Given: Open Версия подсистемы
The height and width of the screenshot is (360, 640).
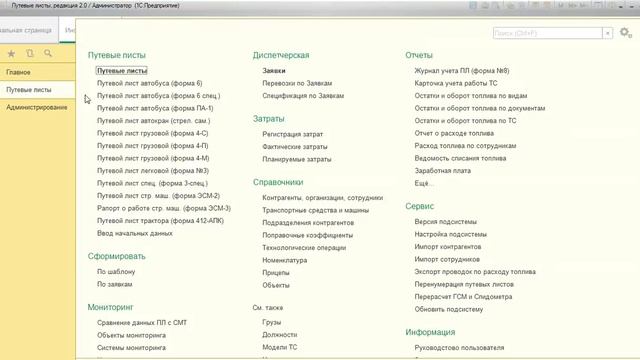Looking at the screenshot, I should click(x=445, y=222).
